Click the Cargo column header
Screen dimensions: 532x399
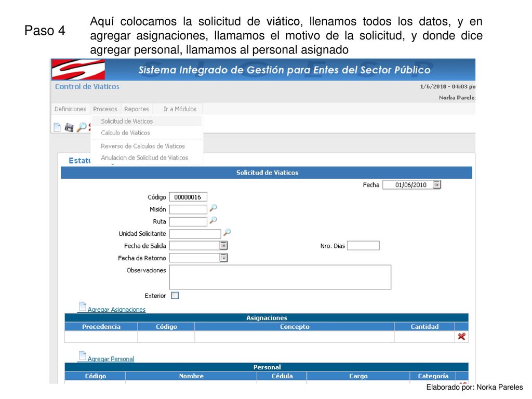(x=358, y=376)
